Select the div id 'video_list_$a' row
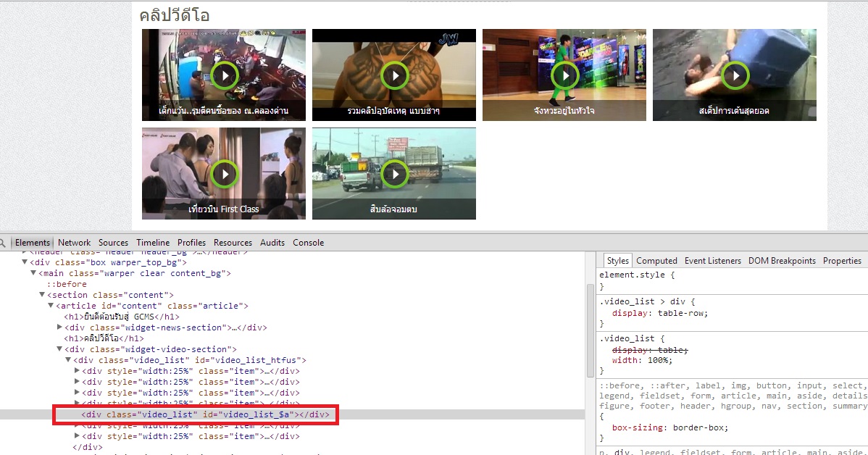Viewport: 868px width, 455px height. (205, 414)
